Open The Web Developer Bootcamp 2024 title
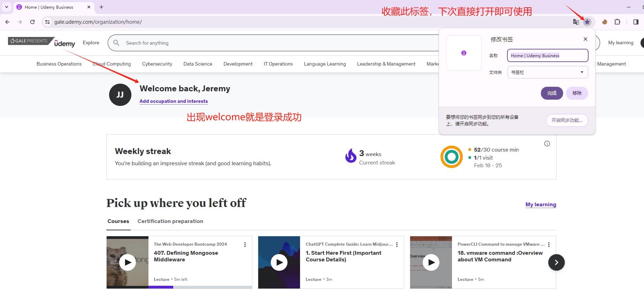The width and height of the screenshot is (644, 299). (x=190, y=244)
